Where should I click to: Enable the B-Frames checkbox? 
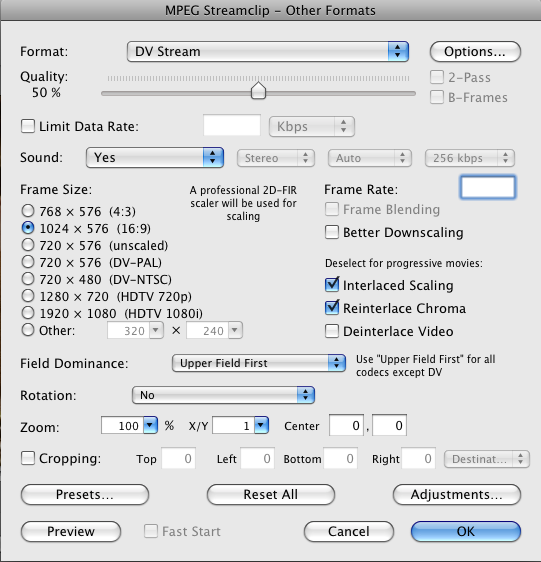pos(437,97)
